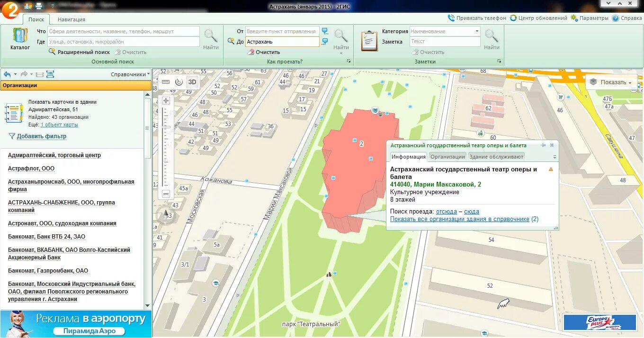The height and width of the screenshot is (338, 644).
Task: Switch to Здание обслуживают tab
Action: coord(496,157)
